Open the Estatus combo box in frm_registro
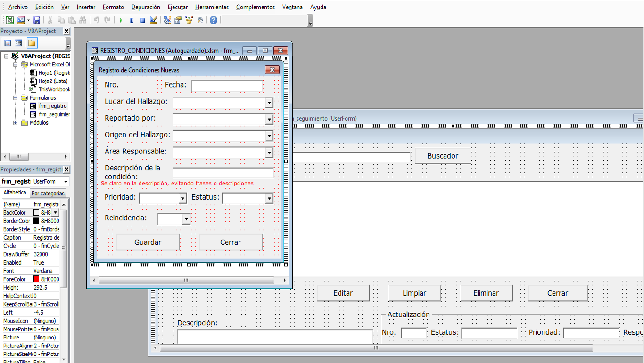Screen dimensions: 644x363 tap(269, 199)
